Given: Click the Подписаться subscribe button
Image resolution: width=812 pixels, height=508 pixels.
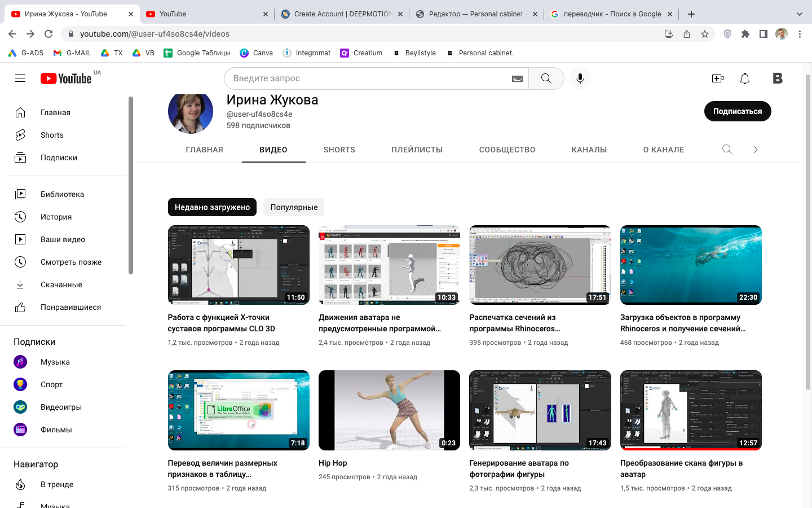Looking at the screenshot, I should click(738, 111).
